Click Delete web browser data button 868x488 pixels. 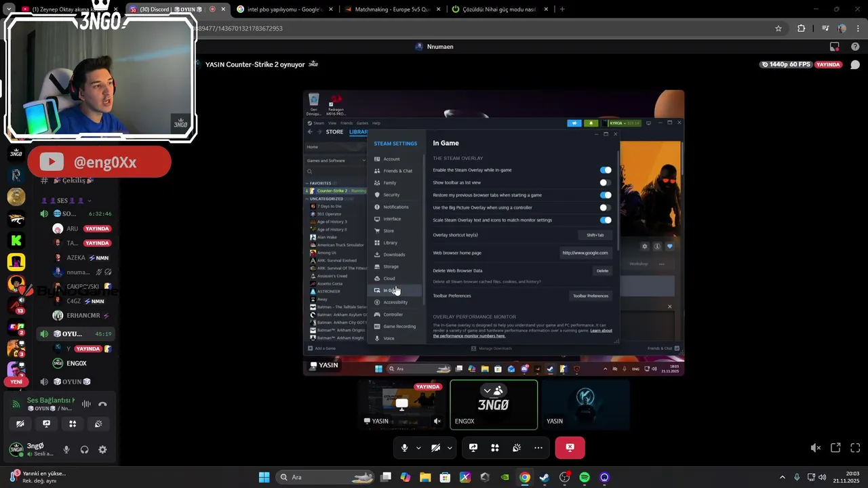(x=602, y=271)
